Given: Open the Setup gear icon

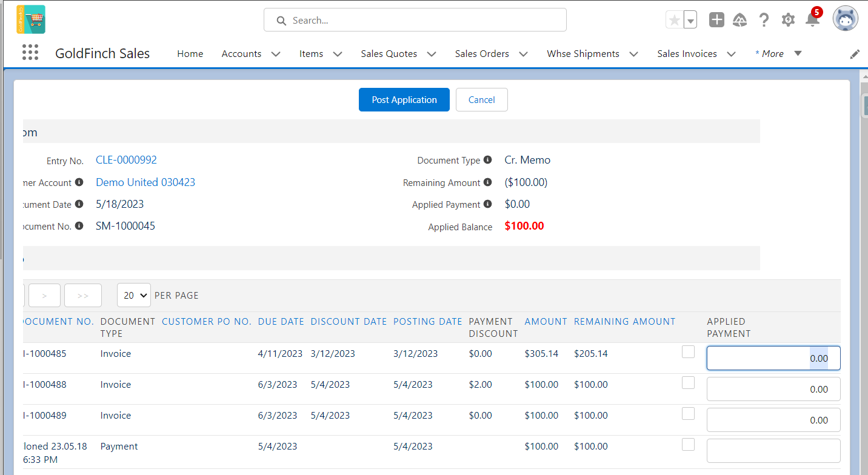Looking at the screenshot, I should click(x=788, y=20).
